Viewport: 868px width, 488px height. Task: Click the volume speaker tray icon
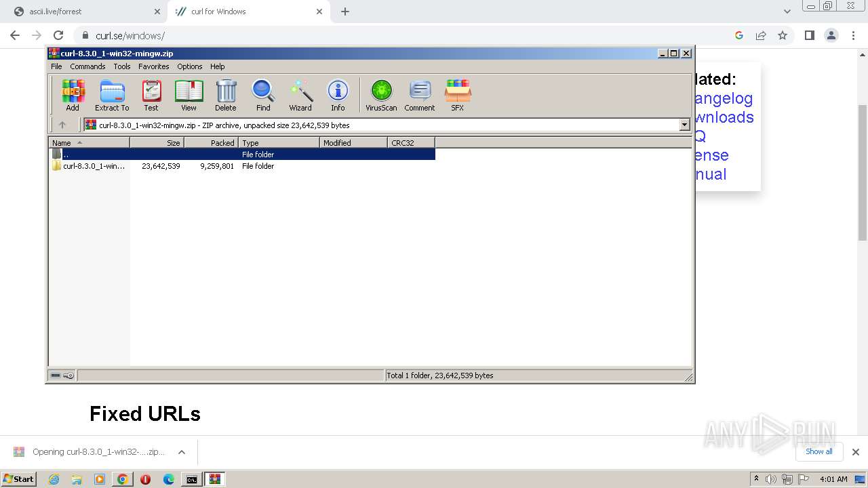771,479
